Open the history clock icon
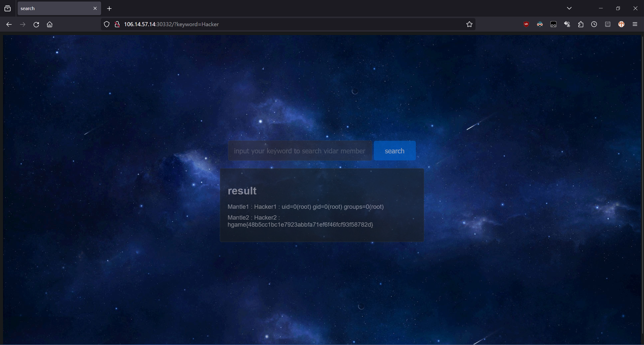 tap(594, 24)
